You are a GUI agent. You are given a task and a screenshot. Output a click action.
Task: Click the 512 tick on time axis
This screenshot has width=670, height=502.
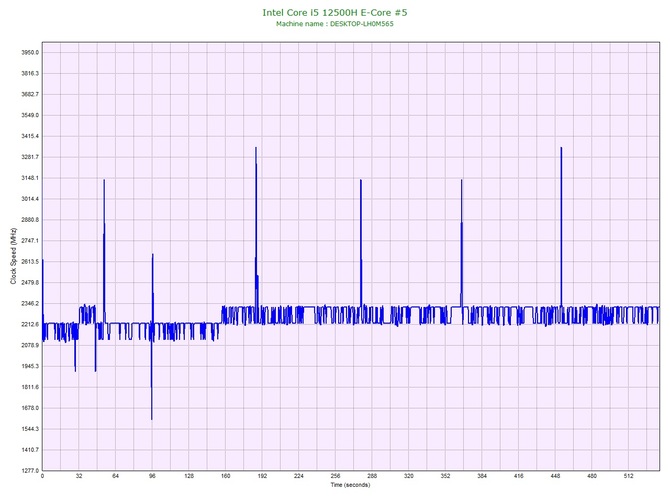tap(629, 476)
